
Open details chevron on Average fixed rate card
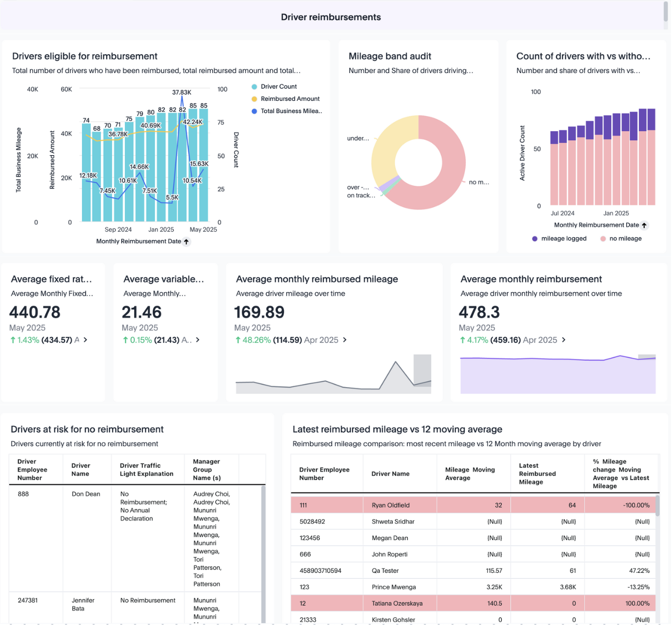pos(85,340)
